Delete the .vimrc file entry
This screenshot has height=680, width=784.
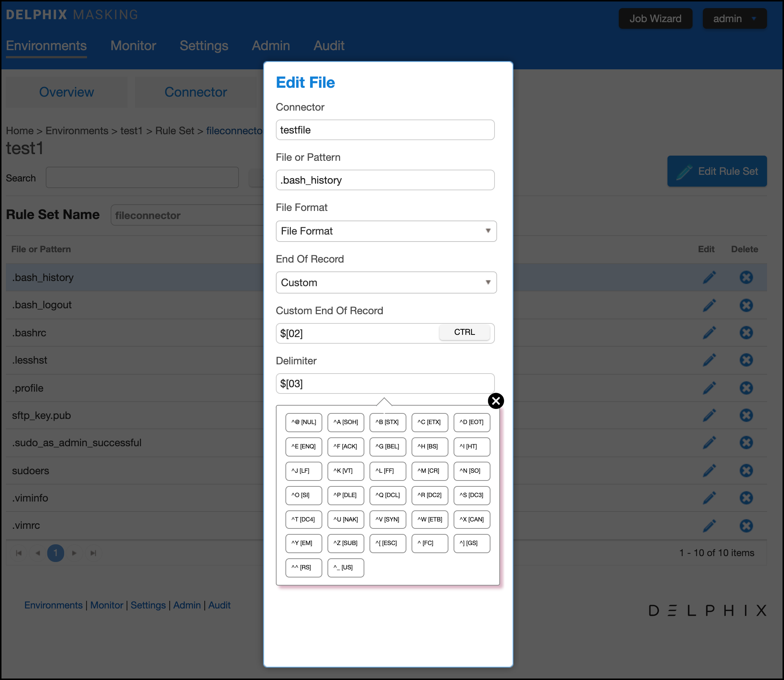click(746, 525)
